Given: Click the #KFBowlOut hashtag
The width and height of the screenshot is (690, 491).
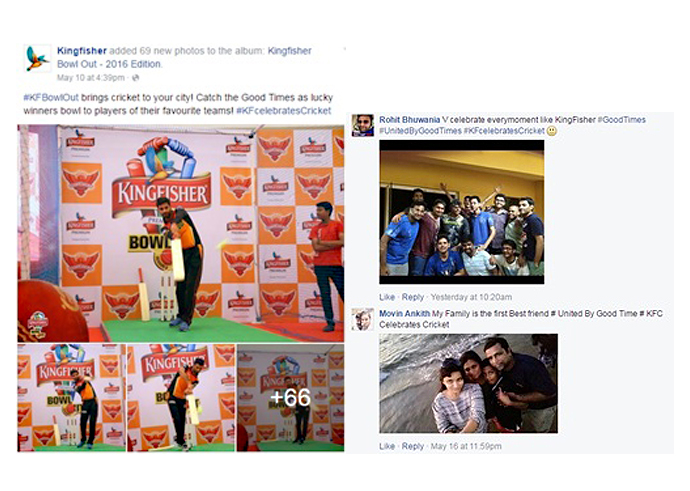Looking at the screenshot, I should click(51, 97).
